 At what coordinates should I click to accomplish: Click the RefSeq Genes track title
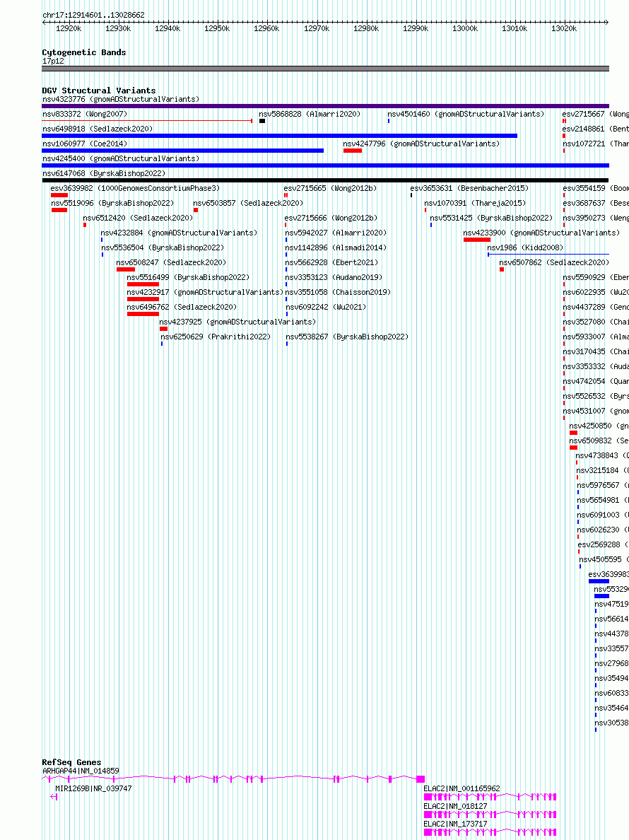(x=71, y=762)
